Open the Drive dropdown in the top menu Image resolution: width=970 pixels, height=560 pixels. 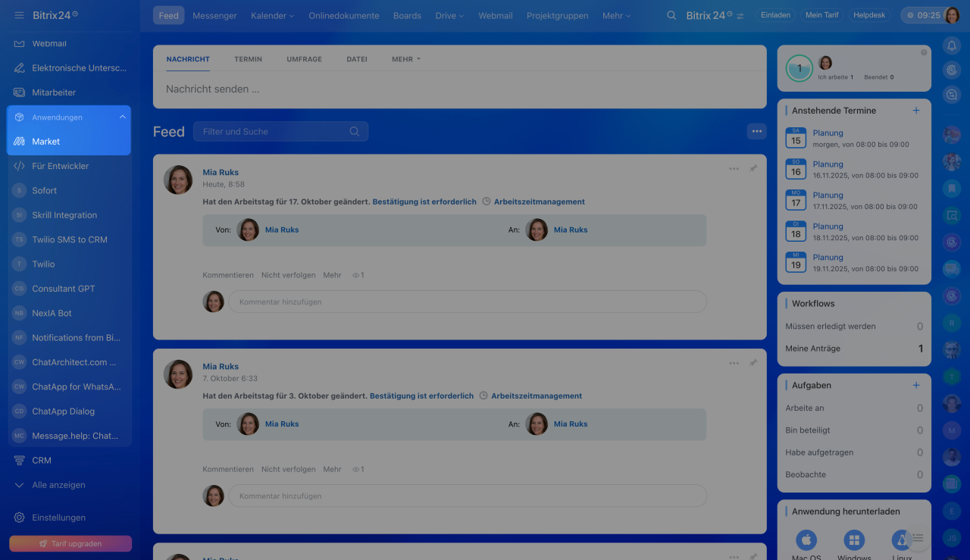[x=449, y=15]
